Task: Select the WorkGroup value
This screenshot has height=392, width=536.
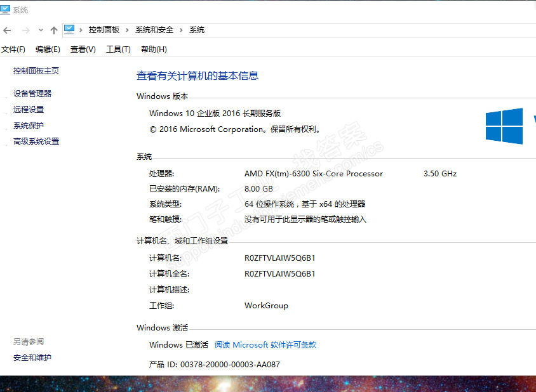Action: point(266,306)
